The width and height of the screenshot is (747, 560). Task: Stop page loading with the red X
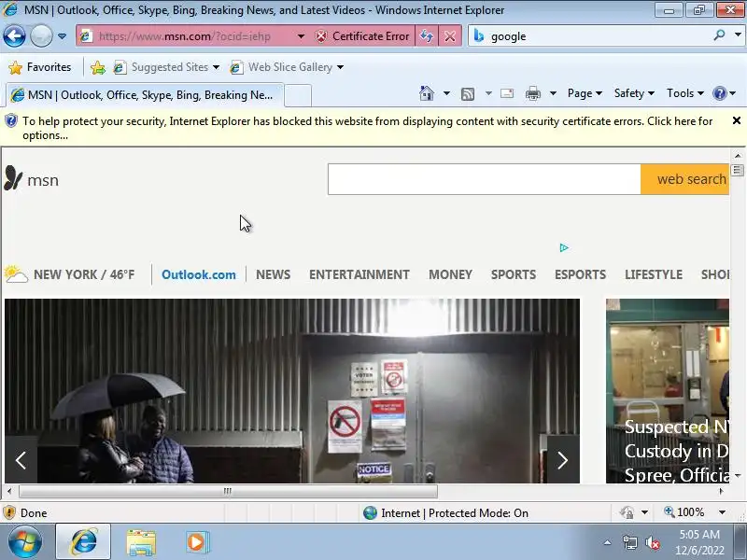click(450, 36)
